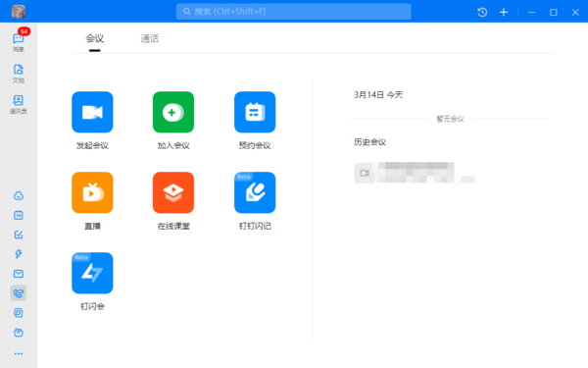Click the 3月14日 今天 date label

[x=378, y=94]
